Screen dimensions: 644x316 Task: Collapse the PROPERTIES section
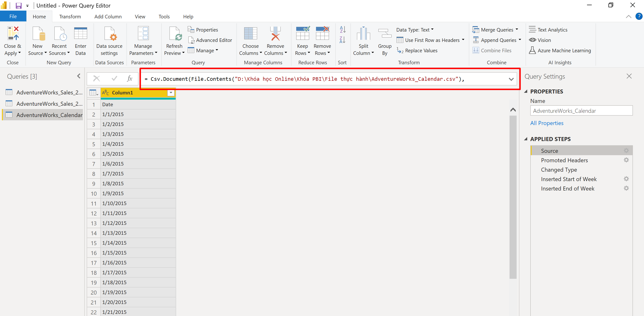(x=526, y=92)
